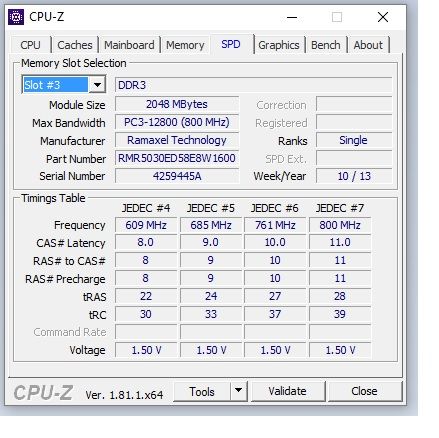Image resolution: width=439 pixels, height=438 pixels.
Task: Close the CPU-Z window with X
Action: tap(383, 17)
